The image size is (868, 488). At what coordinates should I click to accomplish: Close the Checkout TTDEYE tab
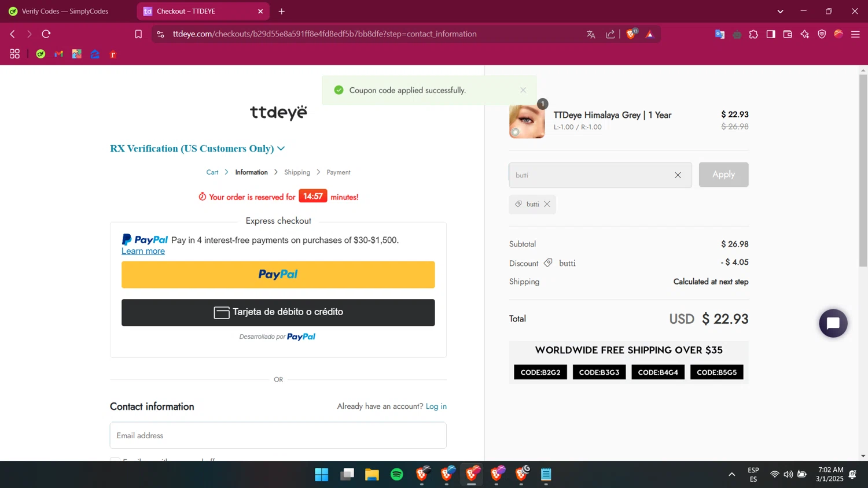[260, 12]
